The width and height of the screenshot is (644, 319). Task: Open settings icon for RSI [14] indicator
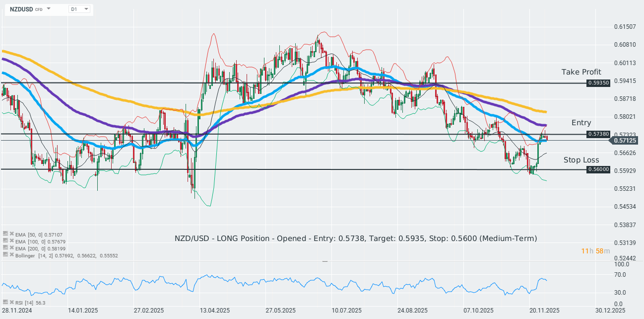point(5,302)
